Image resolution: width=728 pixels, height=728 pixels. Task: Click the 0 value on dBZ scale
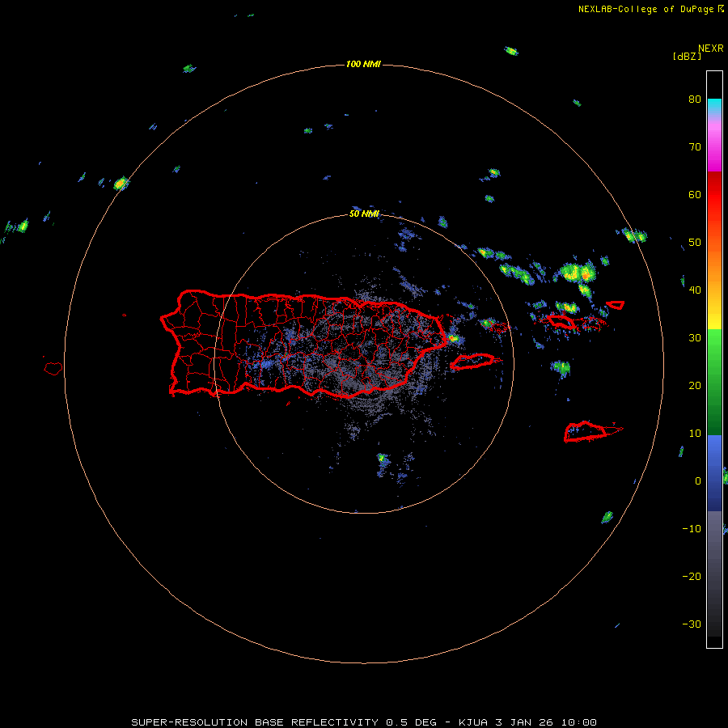tap(698, 481)
